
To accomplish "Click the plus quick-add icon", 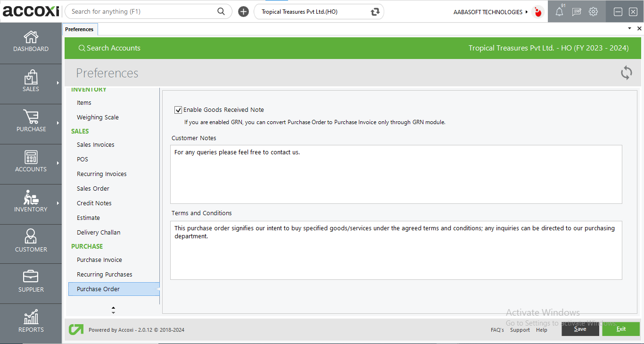I will 243,12.
